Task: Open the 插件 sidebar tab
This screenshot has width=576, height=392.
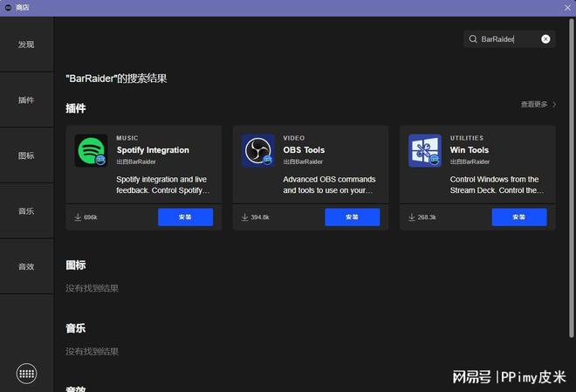Action: [26, 100]
